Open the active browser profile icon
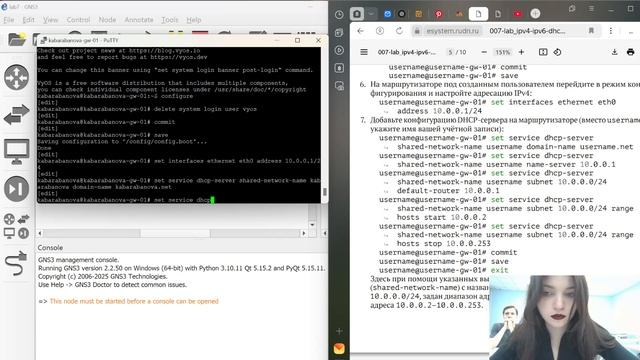 click(x=357, y=14)
